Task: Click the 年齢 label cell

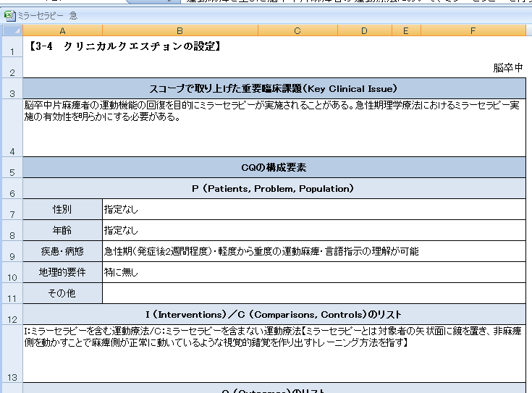Action: (x=62, y=230)
